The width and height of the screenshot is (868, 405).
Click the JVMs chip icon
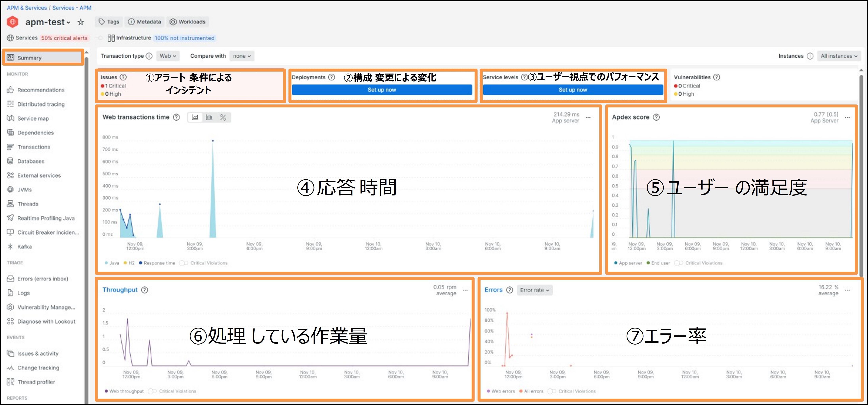tap(11, 190)
